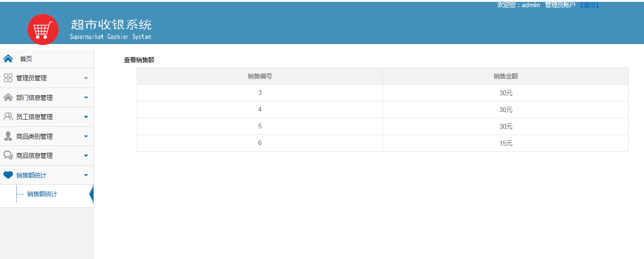The height and width of the screenshot is (259, 644).
Task: Select sales number cell 5
Action: click(x=260, y=126)
